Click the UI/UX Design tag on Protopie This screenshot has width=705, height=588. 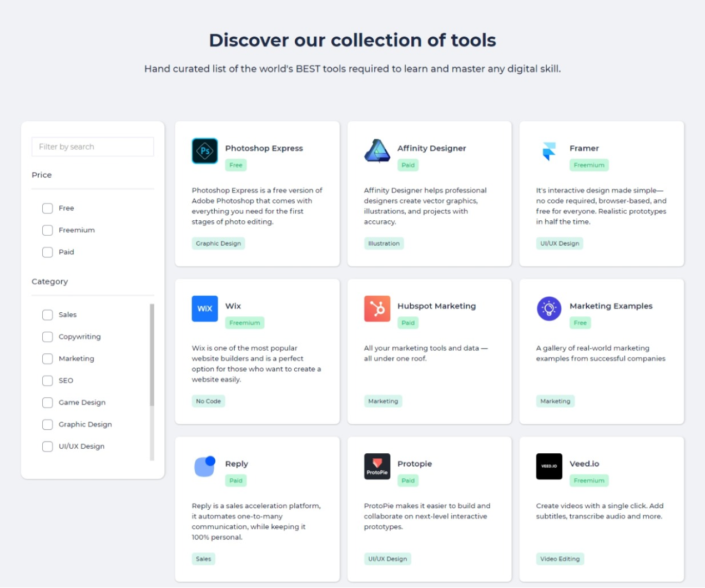click(387, 559)
